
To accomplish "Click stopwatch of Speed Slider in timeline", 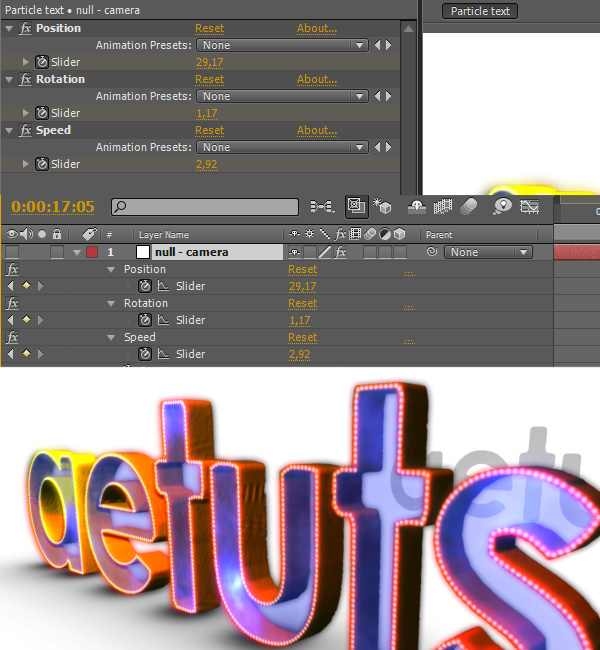I will [145, 354].
